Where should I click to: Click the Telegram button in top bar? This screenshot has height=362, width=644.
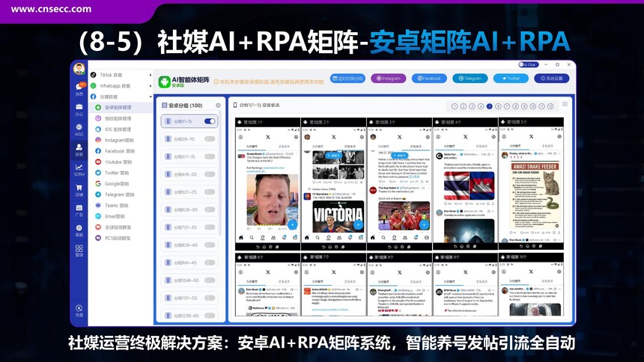click(x=470, y=79)
